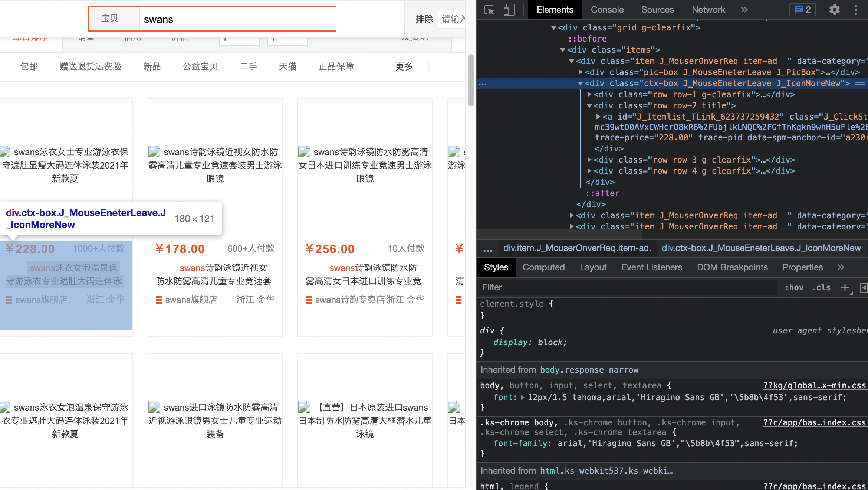Image resolution: width=868 pixels, height=490 pixels.
Task: Open the swans进口泳镜防水防雾高清 product image
Action: tap(215, 421)
